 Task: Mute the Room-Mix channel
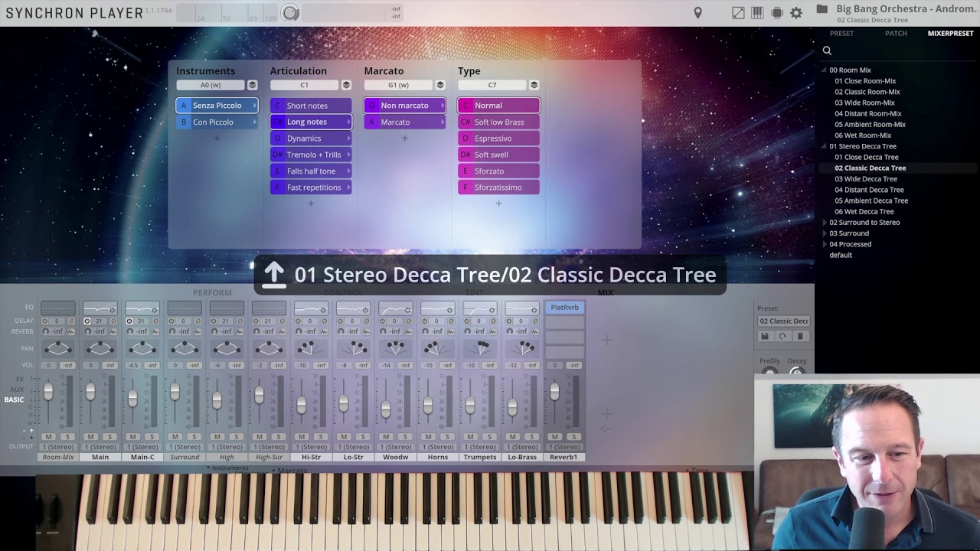click(x=48, y=437)
